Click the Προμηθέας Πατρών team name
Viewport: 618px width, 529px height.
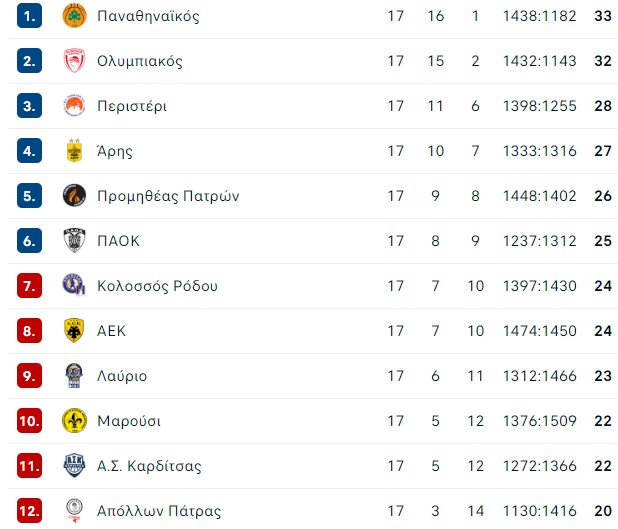(168, 196)
